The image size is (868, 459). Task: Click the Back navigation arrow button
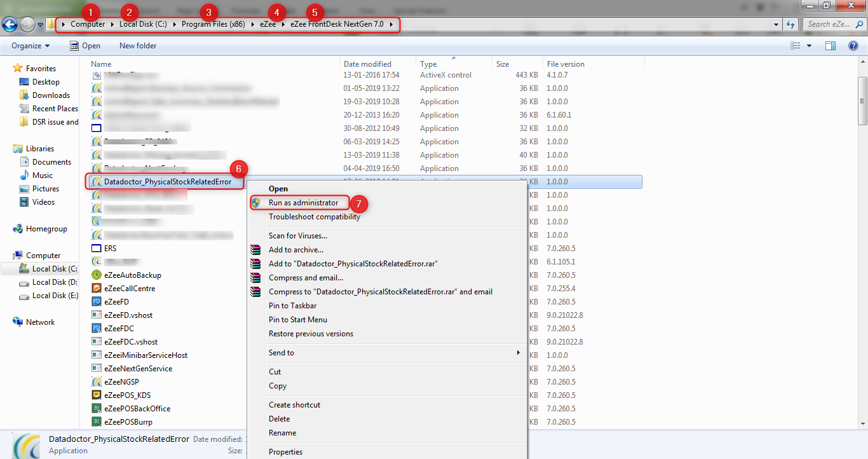click(10, 25)
